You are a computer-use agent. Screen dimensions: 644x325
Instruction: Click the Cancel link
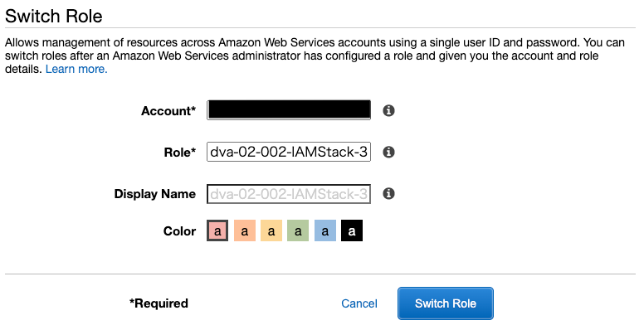pyautogui.click(x=359, y=303)
